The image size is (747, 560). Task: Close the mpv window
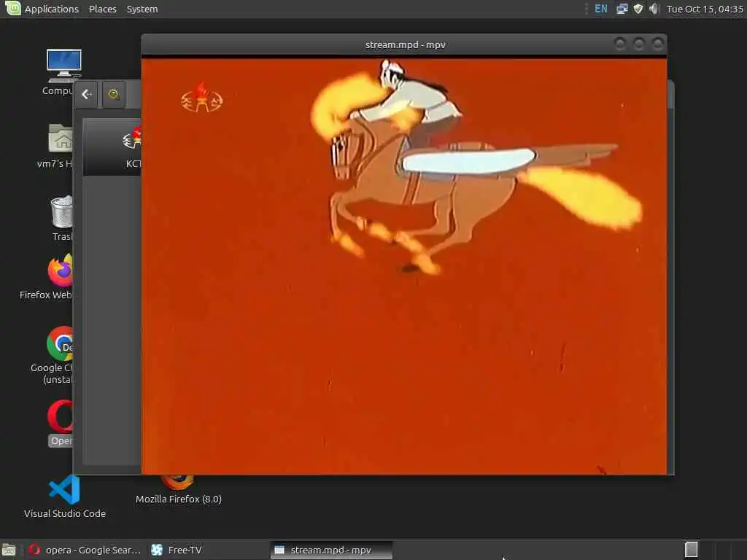(658, 44)
